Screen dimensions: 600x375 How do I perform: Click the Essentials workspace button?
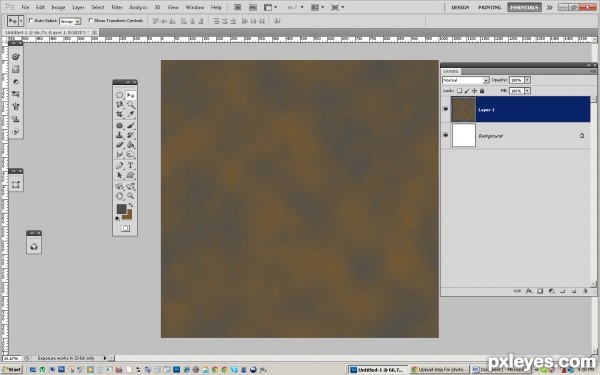click(x=524, y=7)
